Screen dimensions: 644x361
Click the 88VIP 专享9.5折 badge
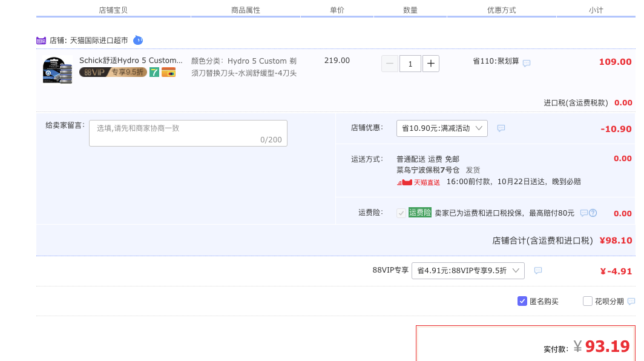coord(113,72)
